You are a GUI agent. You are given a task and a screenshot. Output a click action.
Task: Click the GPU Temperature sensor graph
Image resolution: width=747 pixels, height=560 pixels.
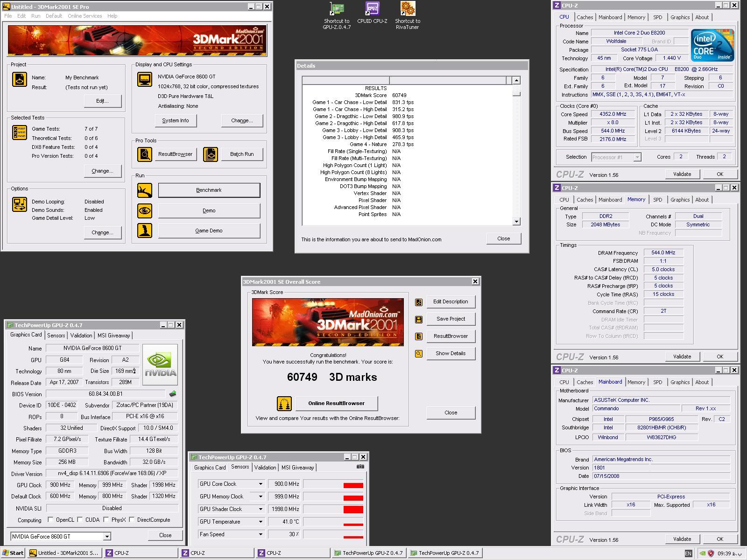[333, 522]
